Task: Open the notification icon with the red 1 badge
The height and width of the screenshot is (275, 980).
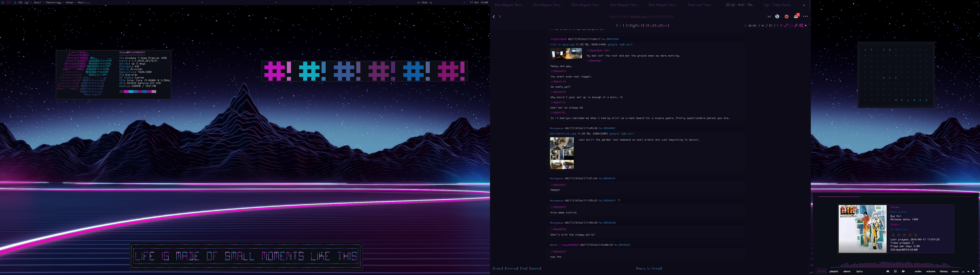Action: tap(795, 17)
